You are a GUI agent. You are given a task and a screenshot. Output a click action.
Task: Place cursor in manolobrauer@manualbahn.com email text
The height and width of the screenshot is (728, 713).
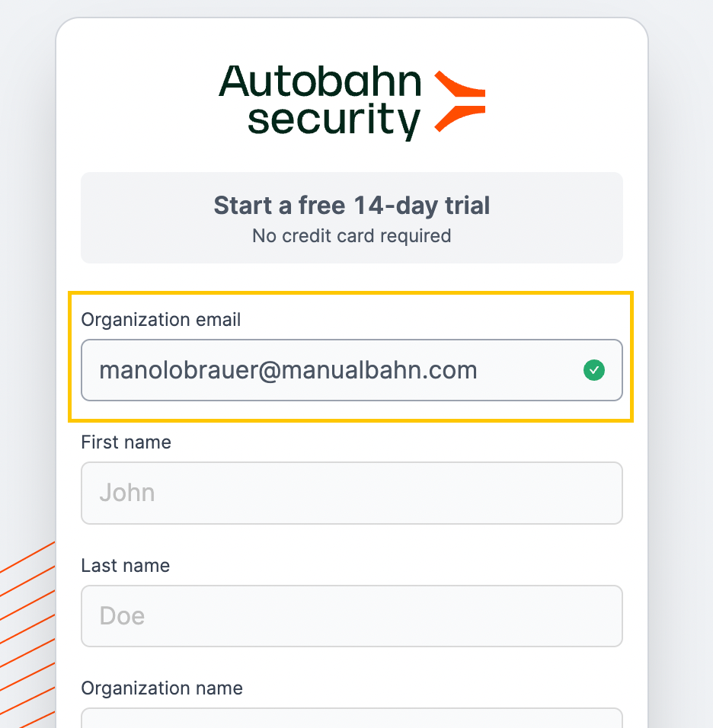288,370
